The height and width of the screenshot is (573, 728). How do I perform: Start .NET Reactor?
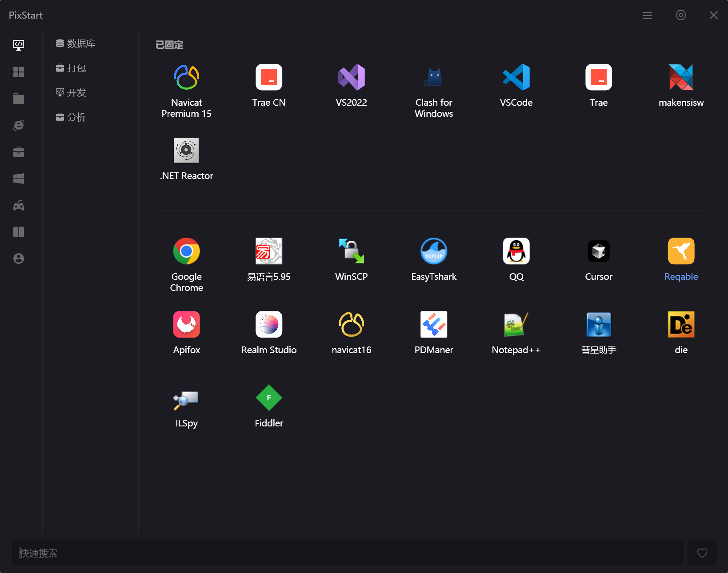point(186,151)
